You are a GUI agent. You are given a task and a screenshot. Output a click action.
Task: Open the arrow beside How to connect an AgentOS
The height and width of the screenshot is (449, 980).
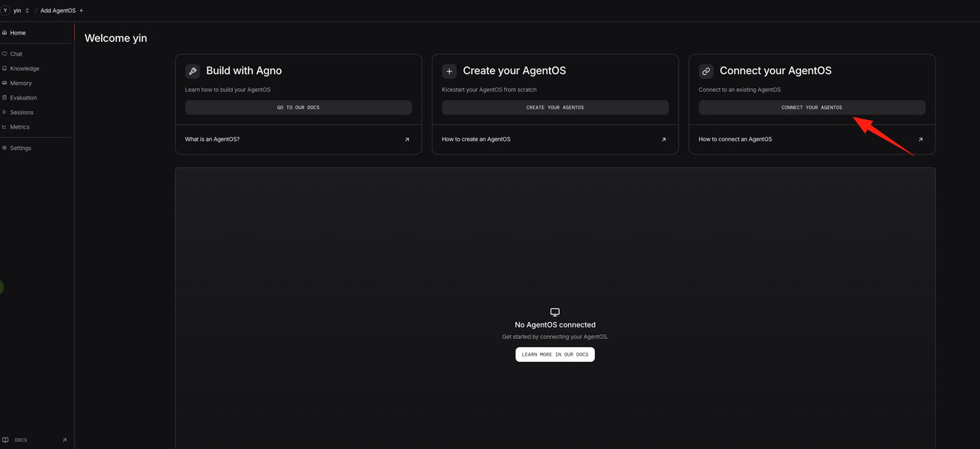tap(920, 139)
